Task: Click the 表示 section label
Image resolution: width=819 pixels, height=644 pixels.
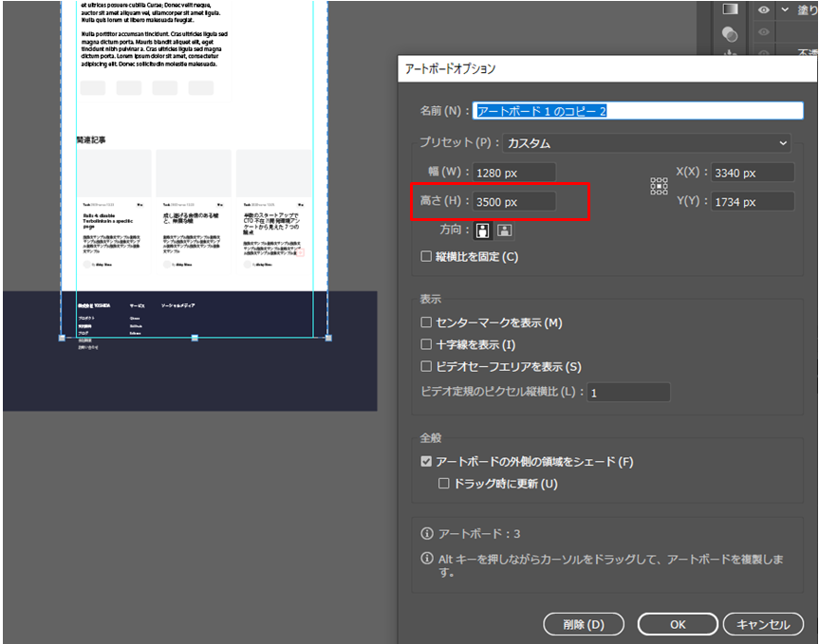Action: coord(431,299)
